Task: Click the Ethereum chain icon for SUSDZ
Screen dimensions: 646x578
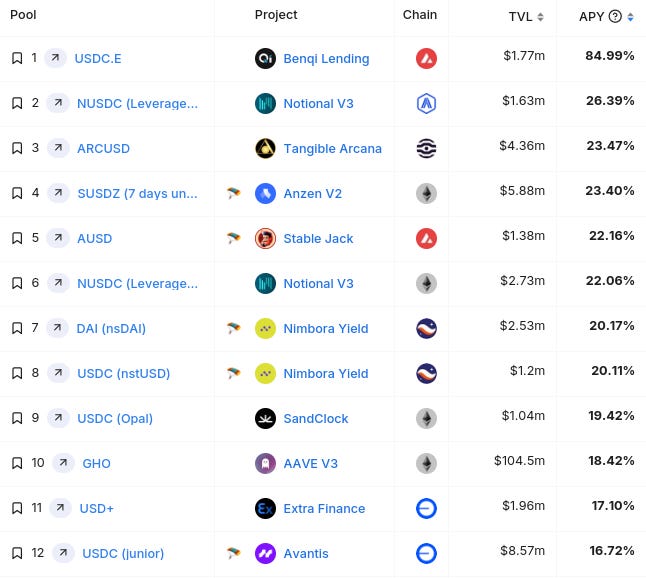Action: [426, 193]
